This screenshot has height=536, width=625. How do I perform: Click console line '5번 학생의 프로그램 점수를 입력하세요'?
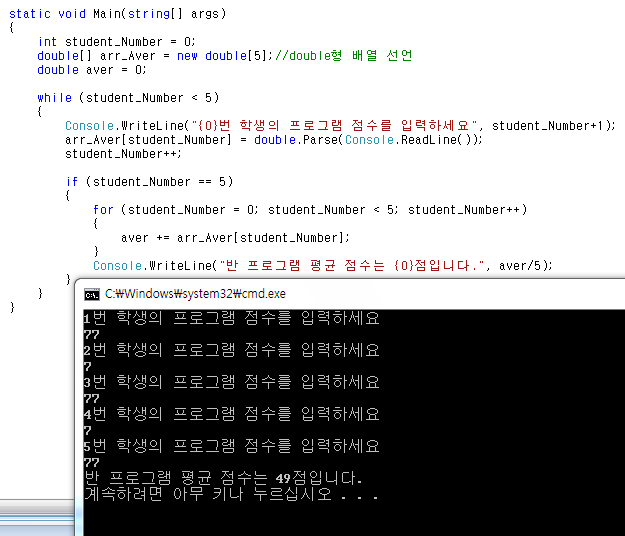(231, 446)
